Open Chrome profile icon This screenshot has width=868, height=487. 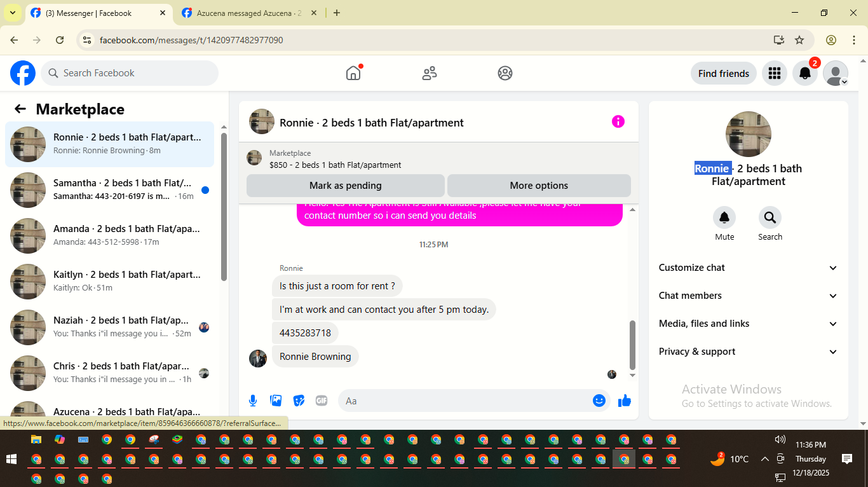coord(831,40)
